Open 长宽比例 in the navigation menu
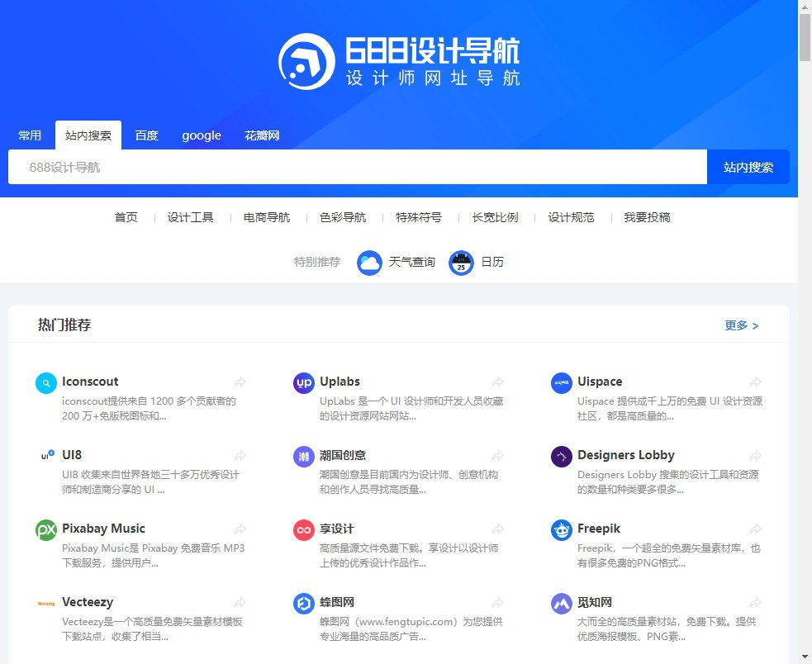 [x=495, y=217]
